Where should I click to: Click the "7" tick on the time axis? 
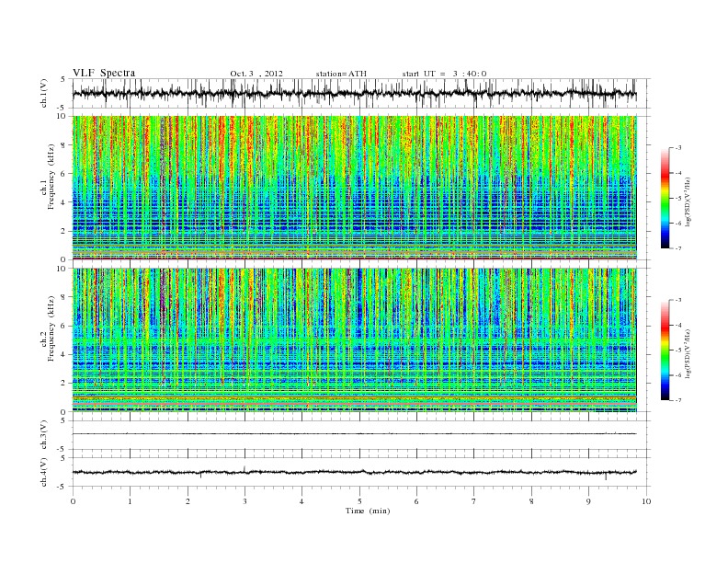coord(474,501)
